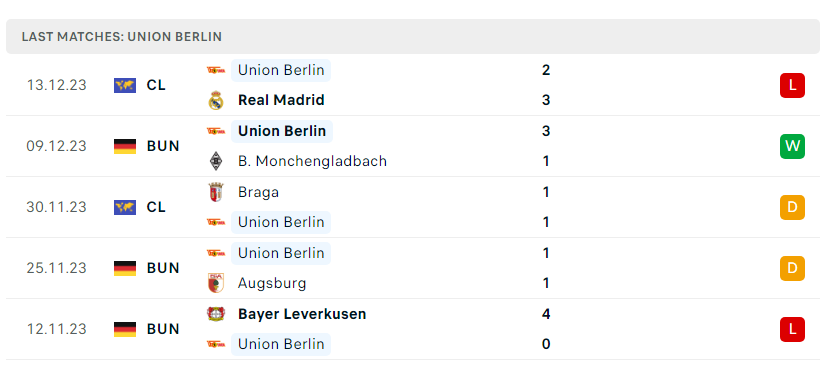Click the CL competition label on 30.11.23

pos(156,207)
